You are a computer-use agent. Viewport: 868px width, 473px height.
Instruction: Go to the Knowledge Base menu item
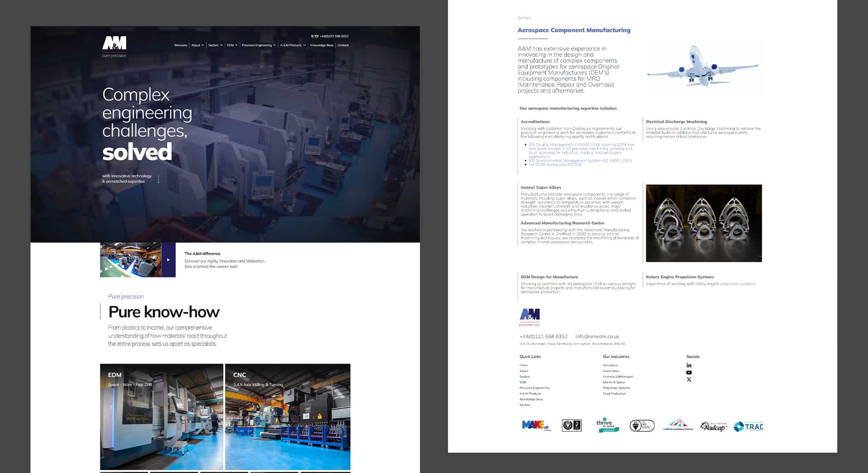pyautogui.click(x=321, y=45)
